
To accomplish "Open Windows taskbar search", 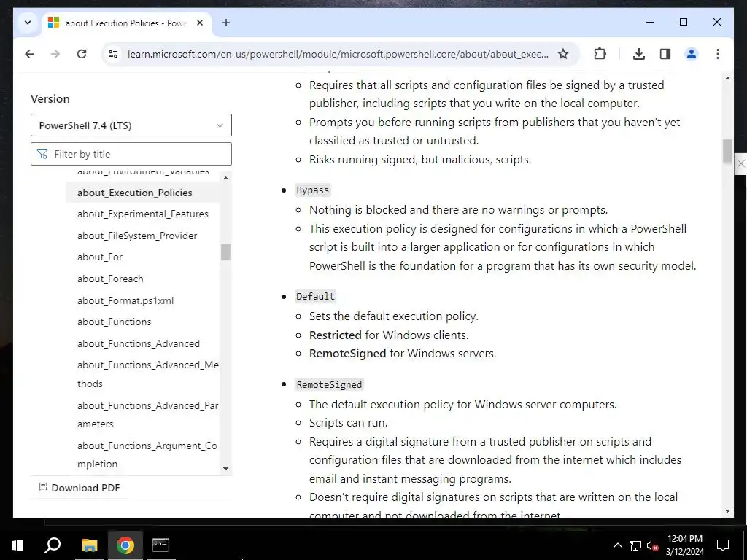I will [53, 545].
